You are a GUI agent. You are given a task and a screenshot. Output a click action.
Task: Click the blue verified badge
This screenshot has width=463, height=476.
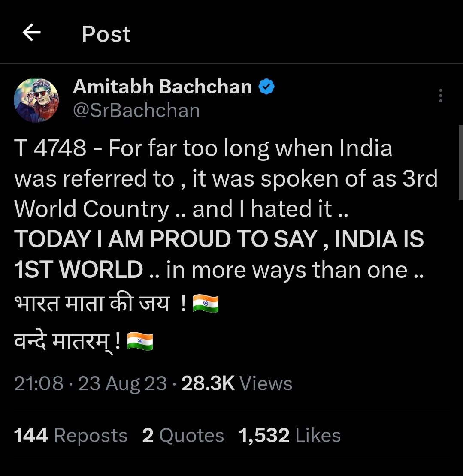(x=266, y=87)
